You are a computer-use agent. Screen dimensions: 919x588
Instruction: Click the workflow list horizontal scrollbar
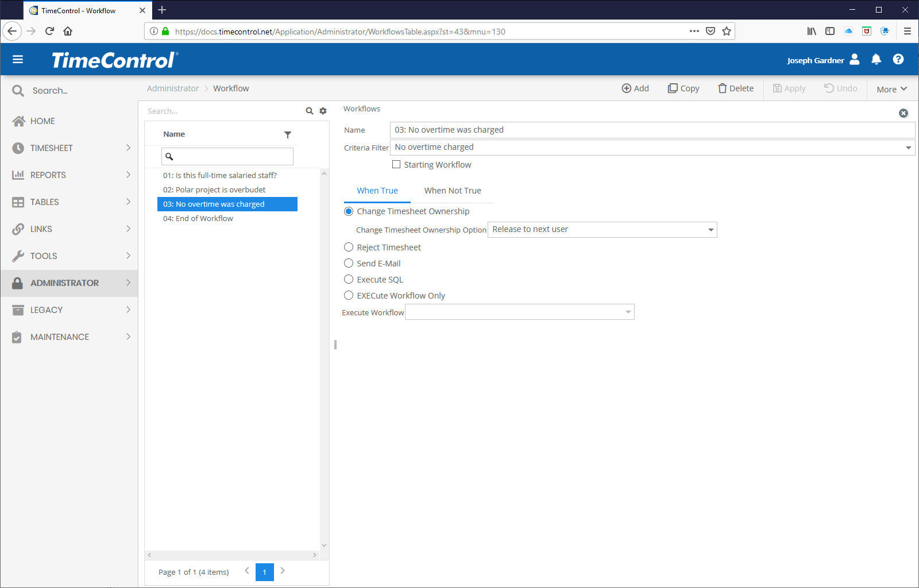[x=232, y=555]
